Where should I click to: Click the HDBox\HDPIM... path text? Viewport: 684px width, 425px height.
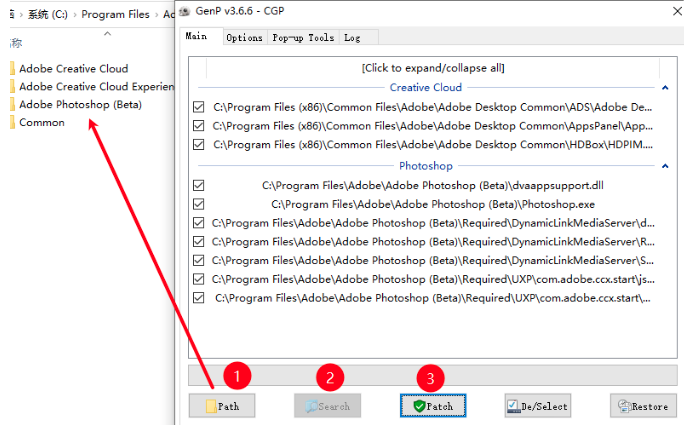point(433,144)
